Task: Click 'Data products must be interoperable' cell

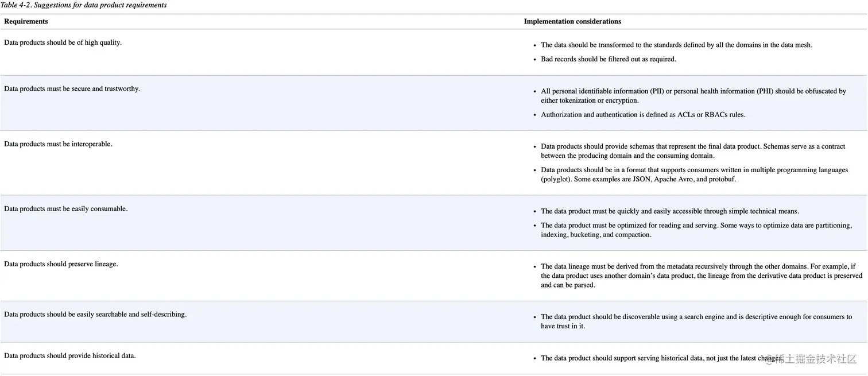Action: pos(58,144)
